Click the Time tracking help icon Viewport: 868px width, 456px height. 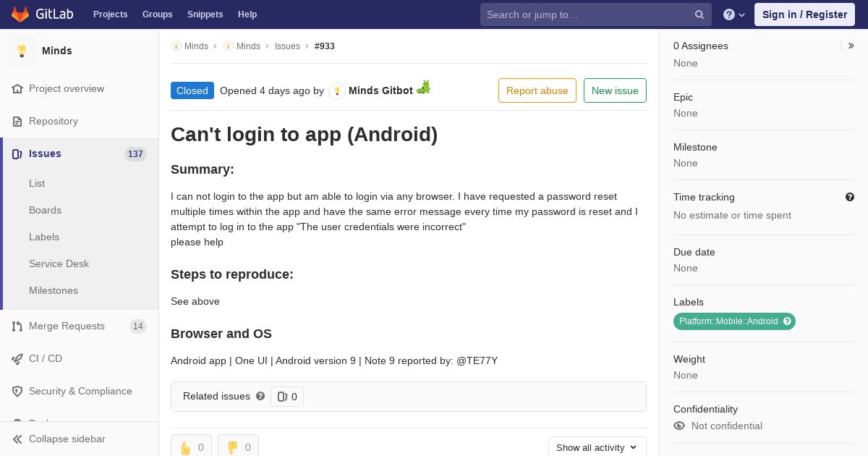(850, 197)
